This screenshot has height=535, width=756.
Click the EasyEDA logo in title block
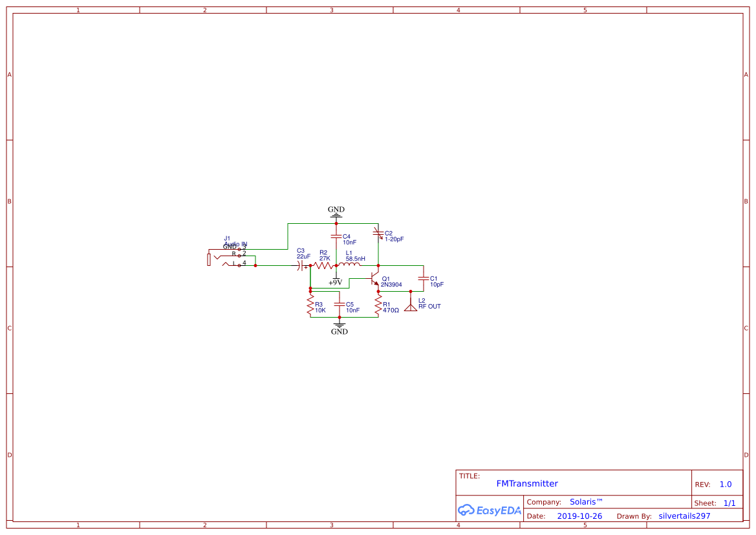point(490,510)
